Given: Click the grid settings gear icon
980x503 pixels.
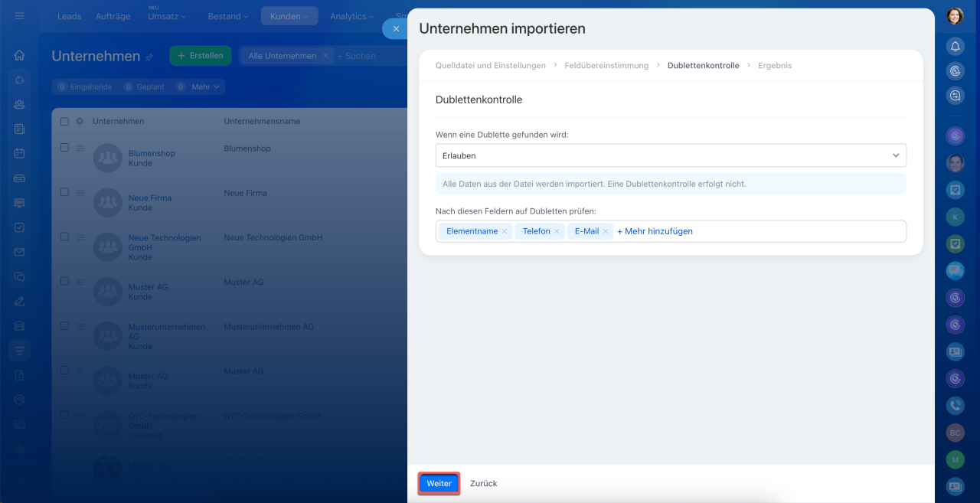Looking at the screenshot, I should click(80, 121).
